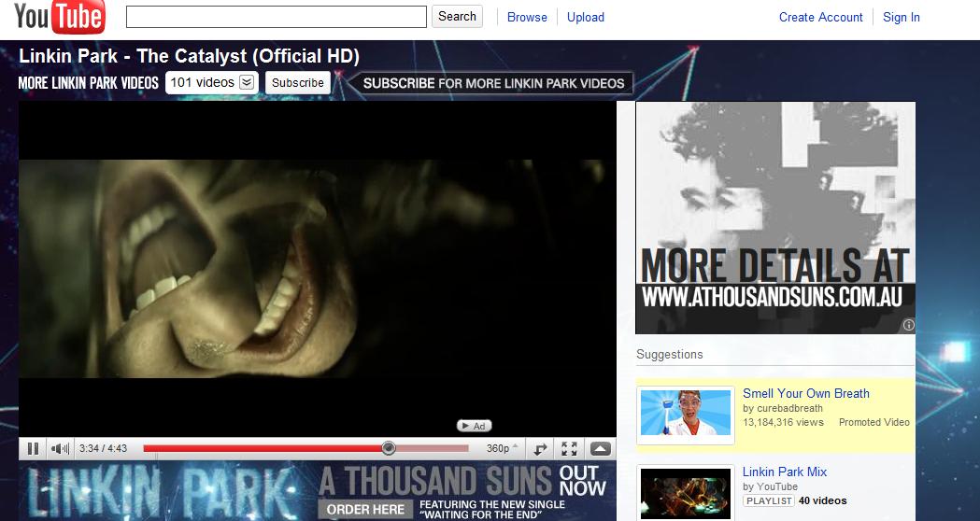Click the Linkin Park Mix title link
This screenshot has width=980, height=521.
(785, 472)
